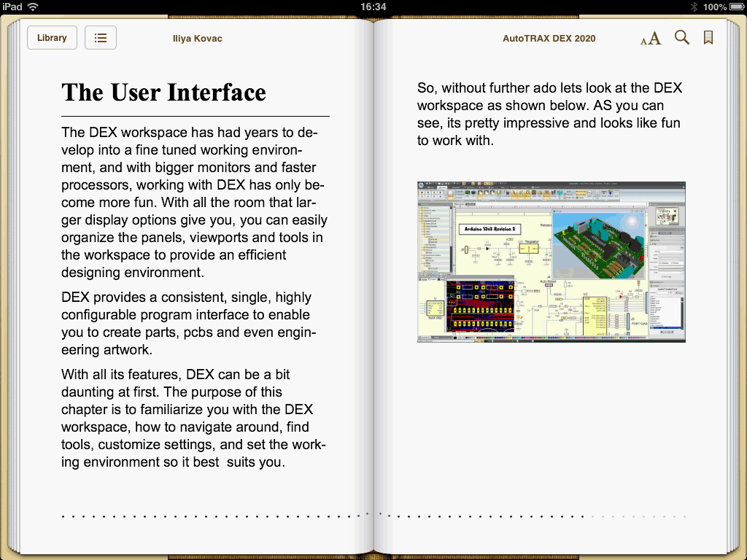Open the font size settings
This screenshot has width=747, height=560.
point(651,39)
